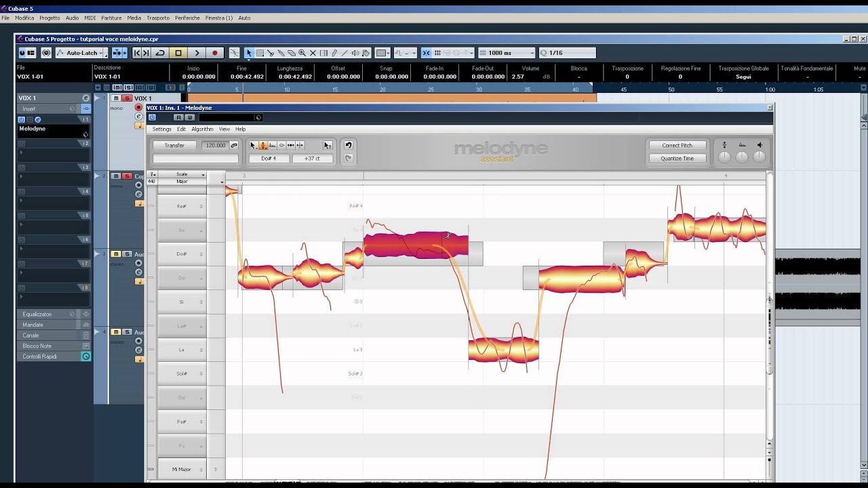Select the Mute X tool
Viewport: 868px width, 488px height.
[313, 53]
